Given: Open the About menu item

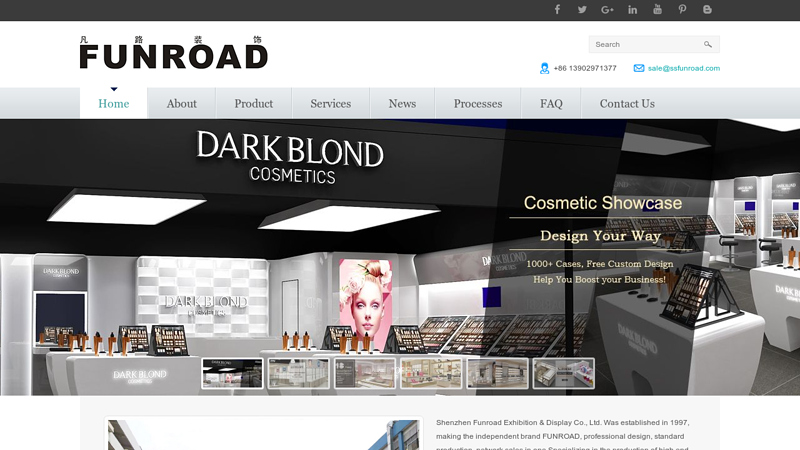Looking at the screenshot, I should [182, 104].
